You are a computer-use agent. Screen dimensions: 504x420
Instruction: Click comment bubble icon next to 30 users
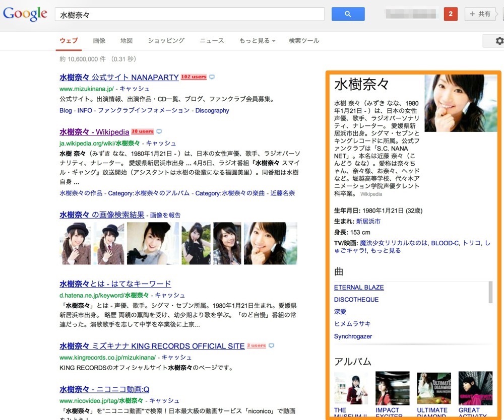tap(159, 131)
